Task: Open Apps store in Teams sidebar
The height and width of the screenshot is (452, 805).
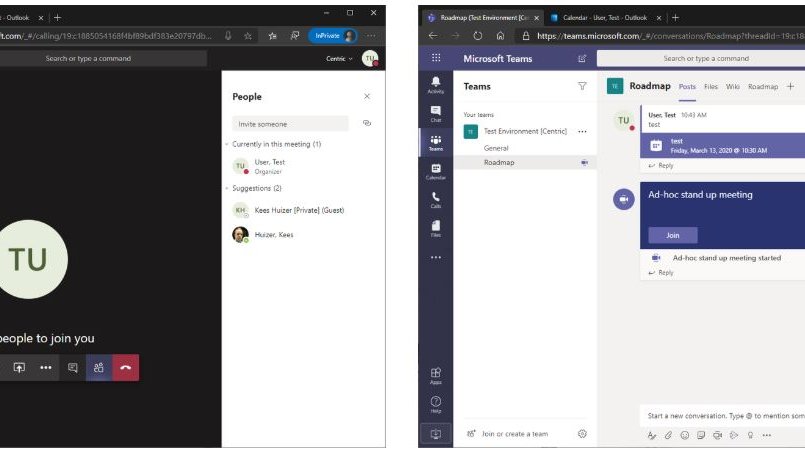Action: pyautogui.click(x=436, y=375)
